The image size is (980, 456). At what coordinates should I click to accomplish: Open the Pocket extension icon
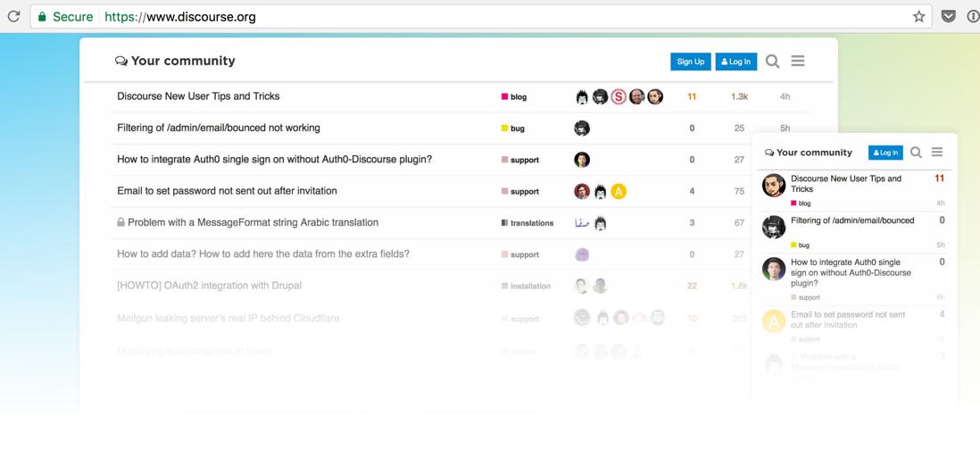coord(948,17)
